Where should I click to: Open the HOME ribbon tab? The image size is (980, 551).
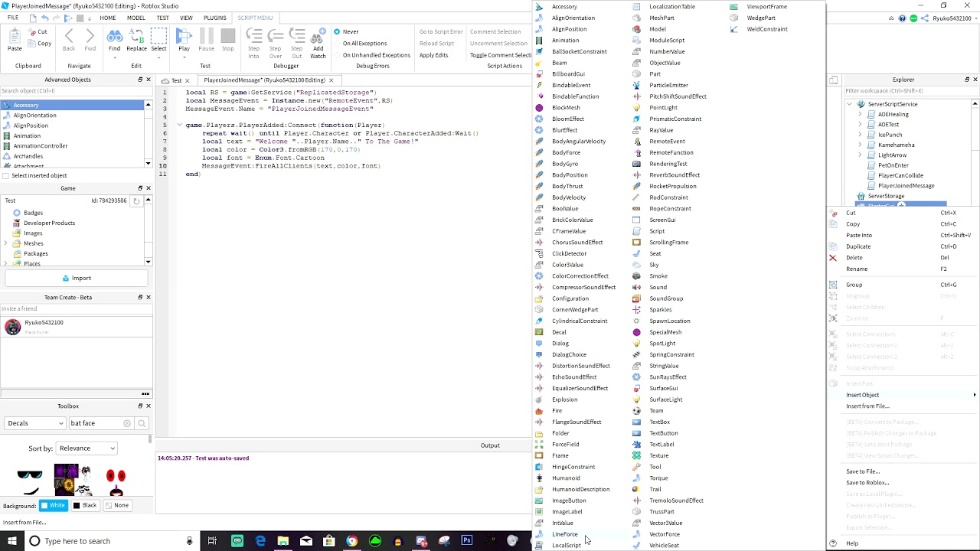pyautogui.click(x=107, y=18)
